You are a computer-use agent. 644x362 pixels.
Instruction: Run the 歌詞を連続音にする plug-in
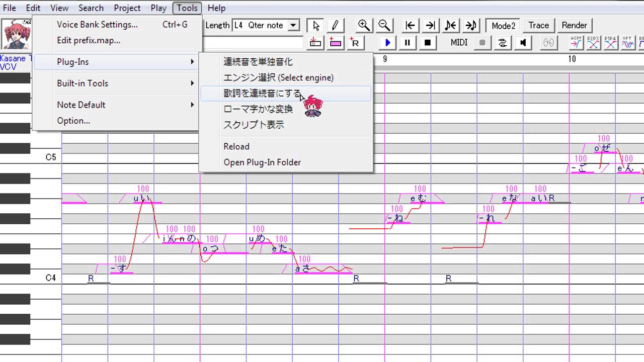pyautogui.click(x=286, y=94)
